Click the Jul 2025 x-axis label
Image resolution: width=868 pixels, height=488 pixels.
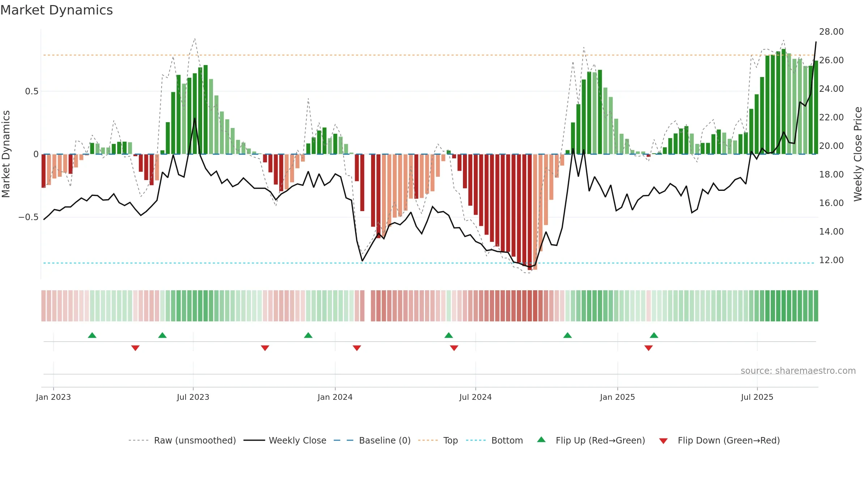click(757, 397)
